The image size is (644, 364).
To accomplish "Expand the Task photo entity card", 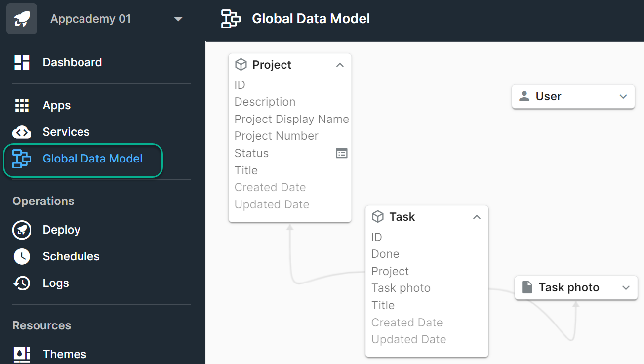I will (x=626, y=288).
